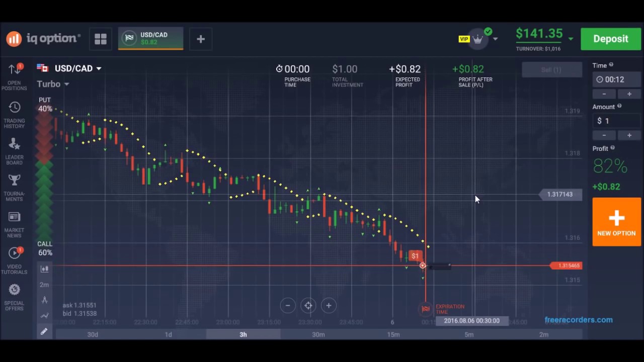Click the orange New Option button
Viewport: 644px width, 362px height.
pos(616,222)
